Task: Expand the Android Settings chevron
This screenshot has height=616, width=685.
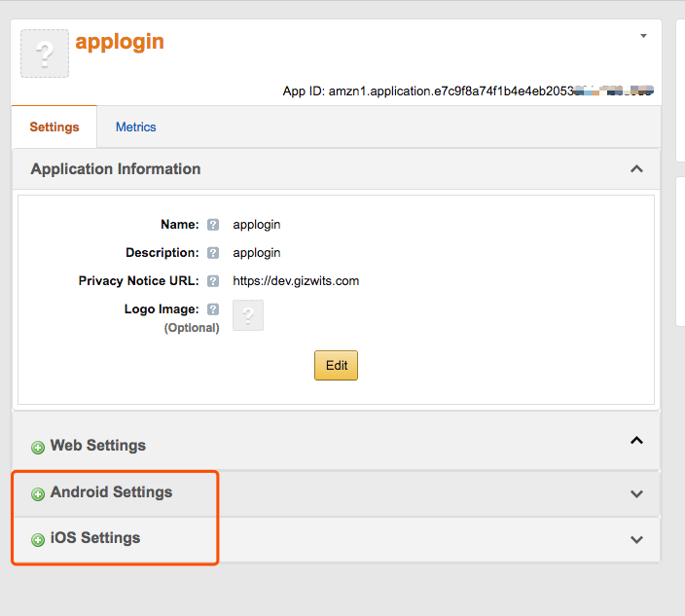Action: [x=636, y=494]
